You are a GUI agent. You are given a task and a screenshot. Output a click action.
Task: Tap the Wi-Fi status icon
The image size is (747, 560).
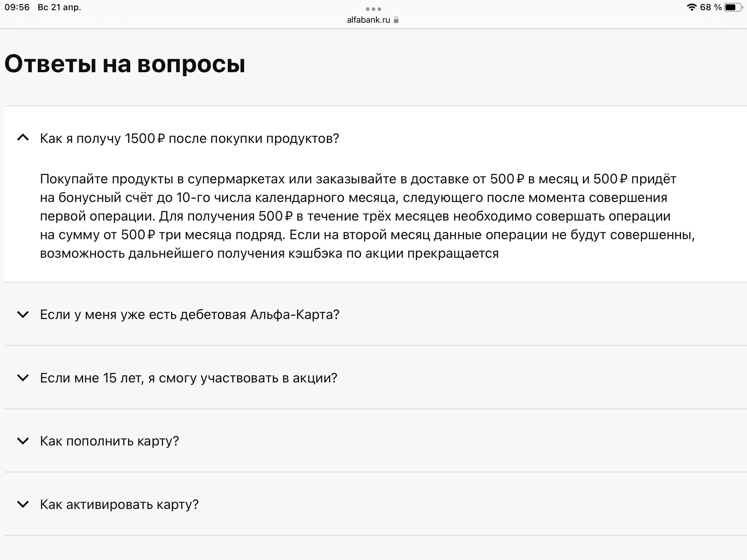[692, 7]
